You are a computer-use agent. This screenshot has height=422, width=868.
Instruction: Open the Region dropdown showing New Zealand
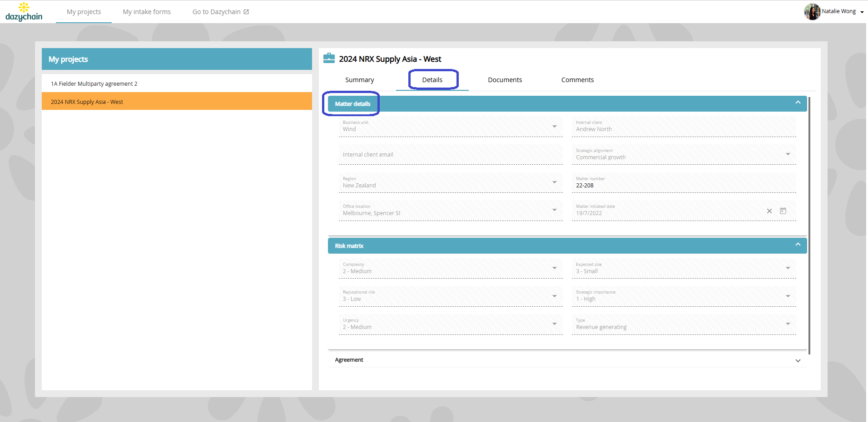(x=450, y=183)
